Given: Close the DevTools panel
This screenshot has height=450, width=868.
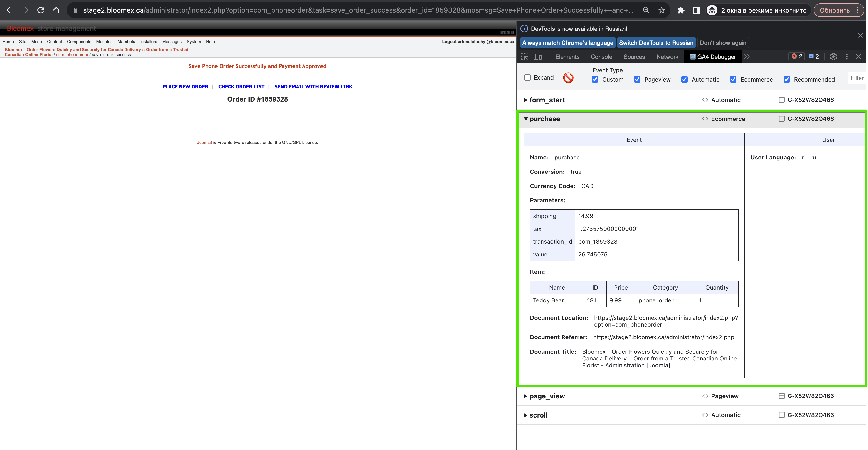Looking at the screenshot, I should pos(858,57).
